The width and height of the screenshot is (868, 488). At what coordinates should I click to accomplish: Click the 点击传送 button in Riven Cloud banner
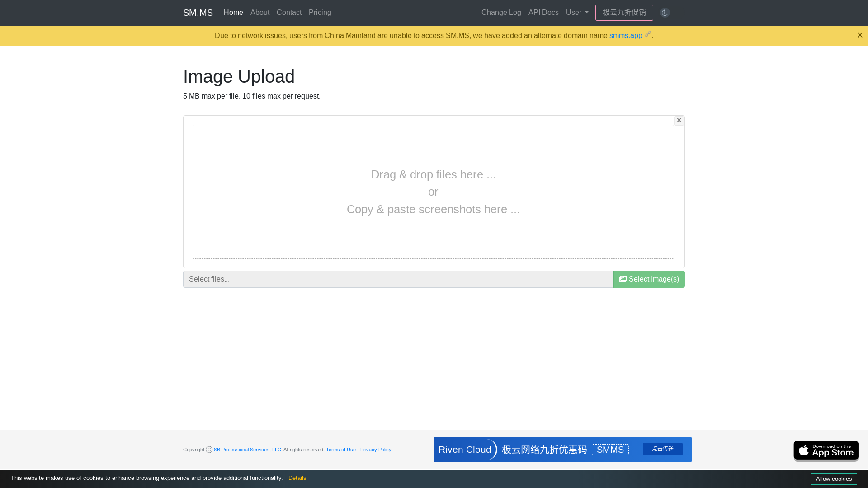click(x=662, y=449)
